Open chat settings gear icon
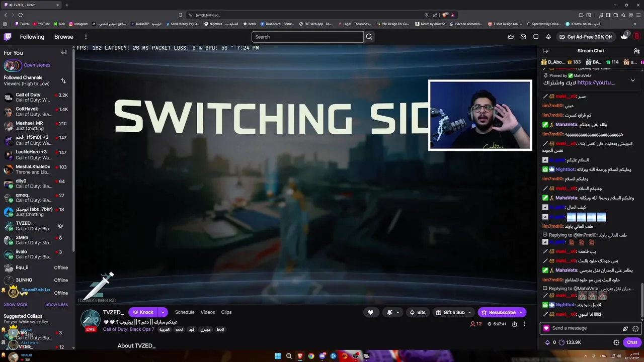 616,342
